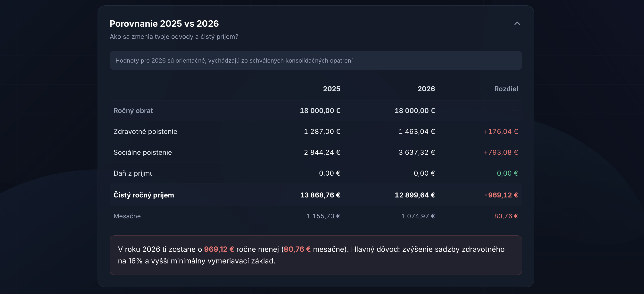This screenshot has width=644, height=294.
Task: Click the -969,12 € net income difference
Action: point(501,195)
